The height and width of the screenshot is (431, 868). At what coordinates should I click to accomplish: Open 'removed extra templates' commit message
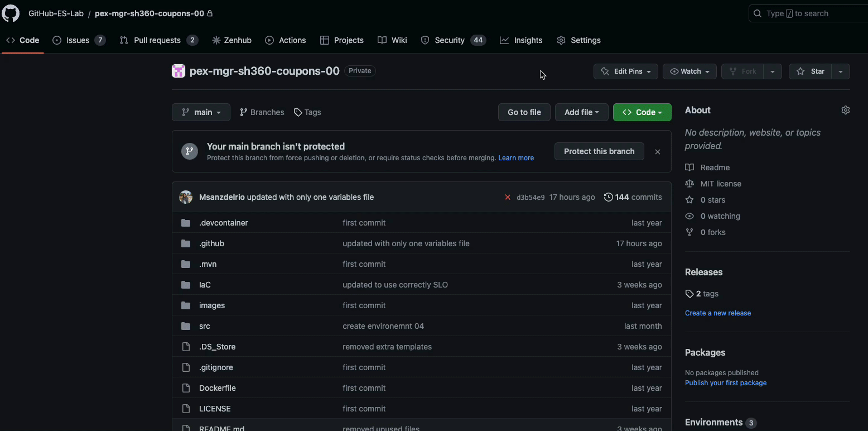point(387,347)
